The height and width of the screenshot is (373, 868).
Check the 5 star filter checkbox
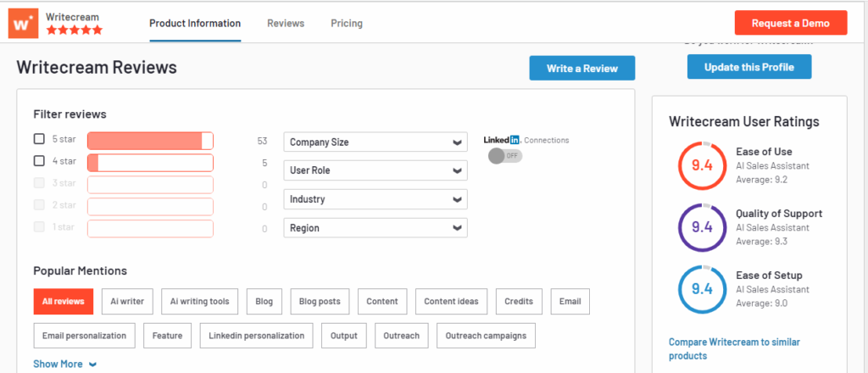[39, 139]
